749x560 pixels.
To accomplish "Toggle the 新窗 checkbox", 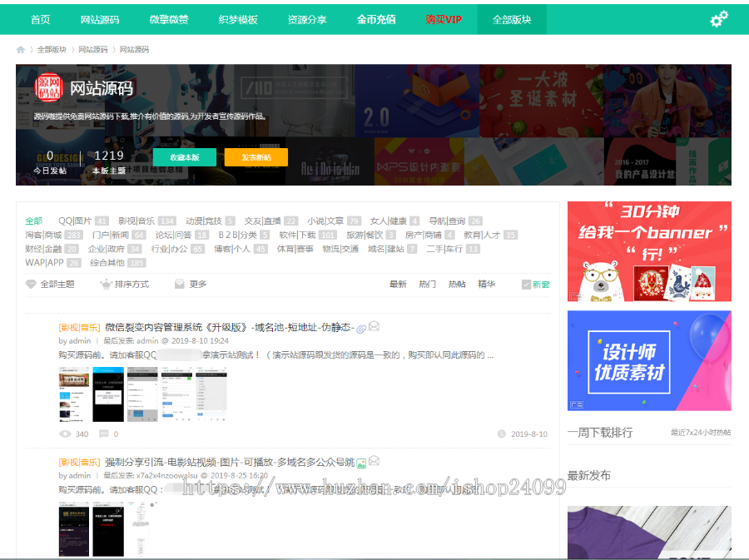I will click(x=526, y=285).
